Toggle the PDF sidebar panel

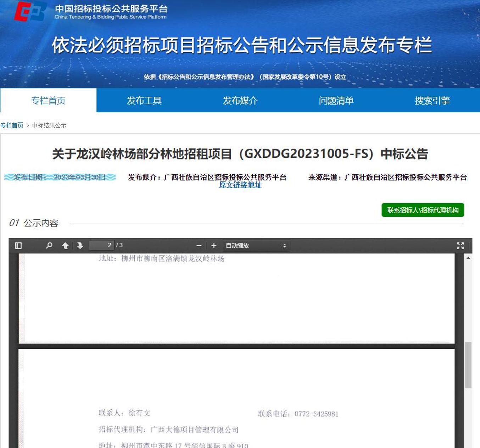(18, 246)
